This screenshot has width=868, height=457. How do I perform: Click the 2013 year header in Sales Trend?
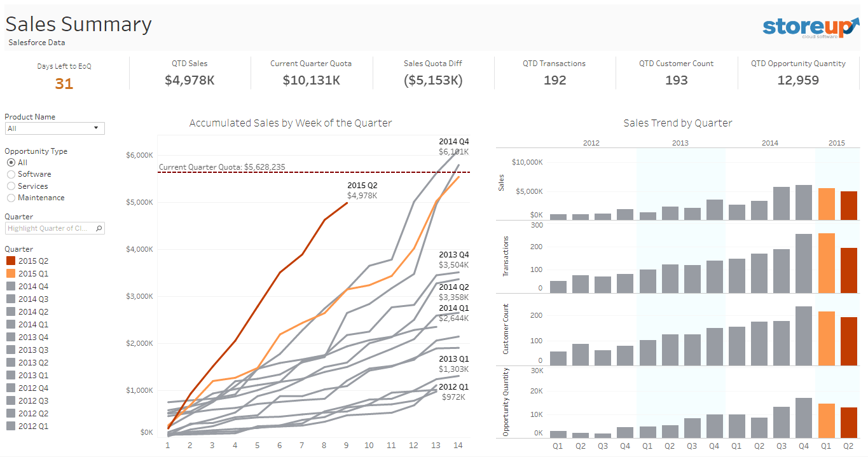pyautogui.click(x=680, y=143)
